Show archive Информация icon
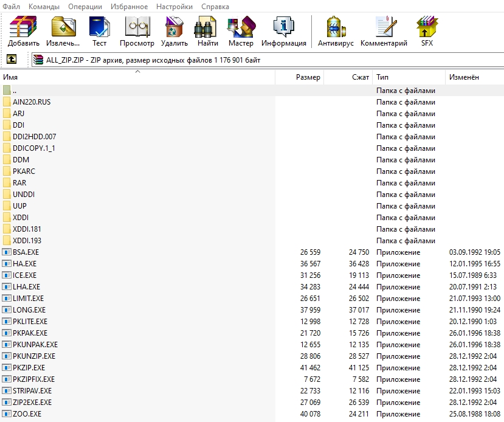The width and height of the screenshot is (504, 422). click(284, 31)
